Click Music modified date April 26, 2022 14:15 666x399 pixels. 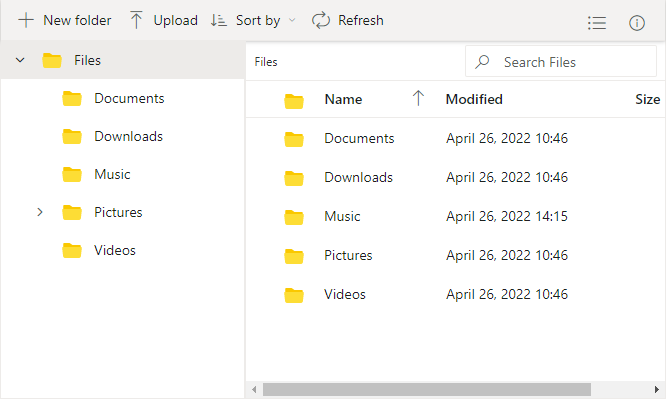point(507,216)
